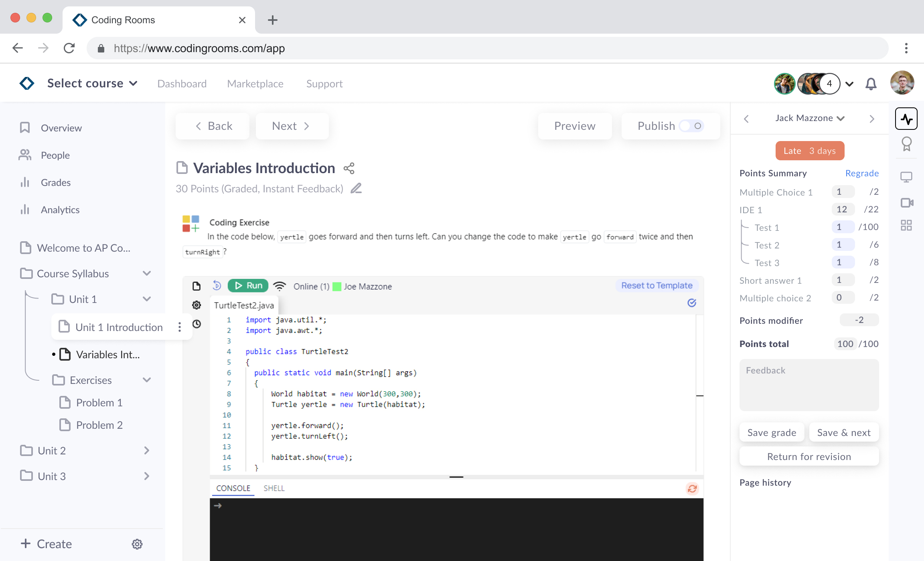
Task: Click the green Joe Mazzone color indicator
Action: click(x=337, y=287)
